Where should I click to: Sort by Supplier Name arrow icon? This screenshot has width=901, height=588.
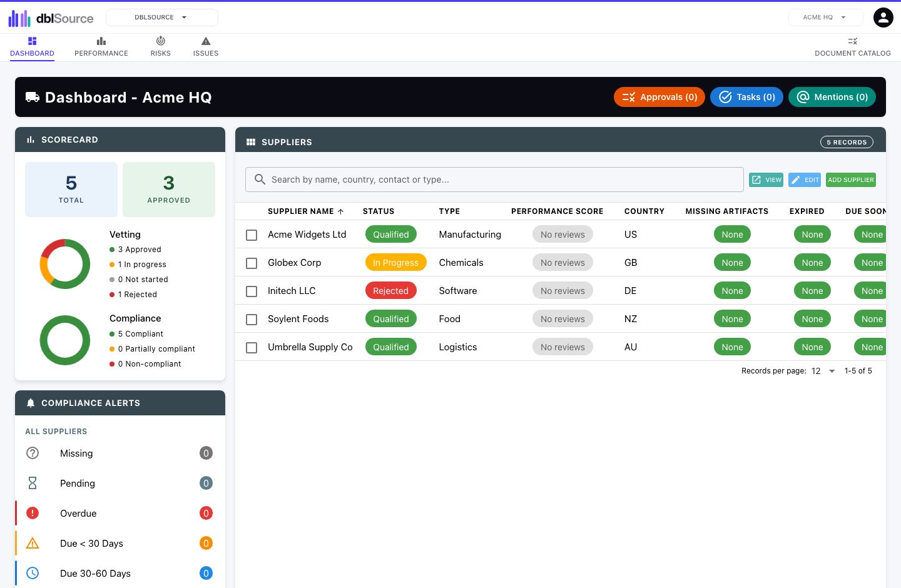click(340, 211)
